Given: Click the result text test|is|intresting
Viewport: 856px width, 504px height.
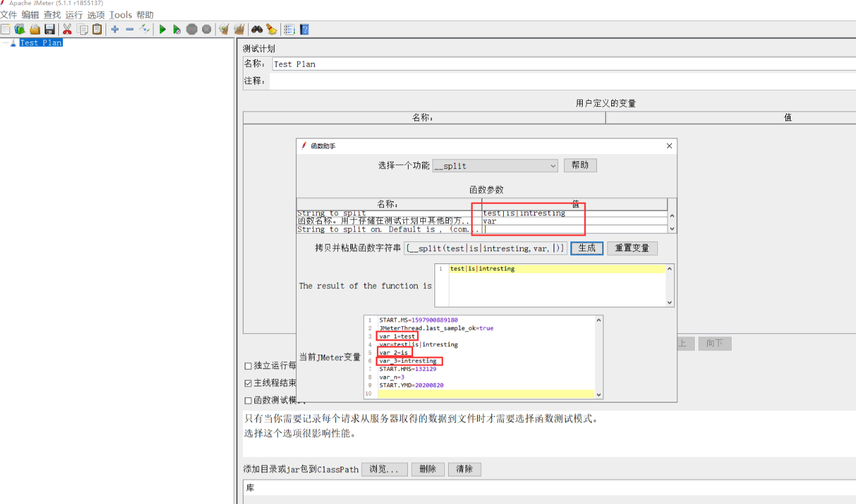Looking at the screenshot, I should [482, 268].
